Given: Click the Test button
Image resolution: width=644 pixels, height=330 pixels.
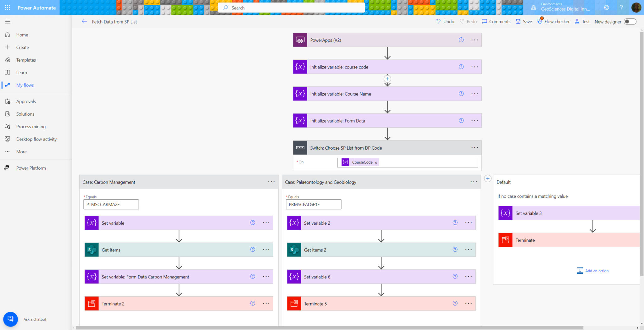Looking at the screenshot, I should (582, 21).
